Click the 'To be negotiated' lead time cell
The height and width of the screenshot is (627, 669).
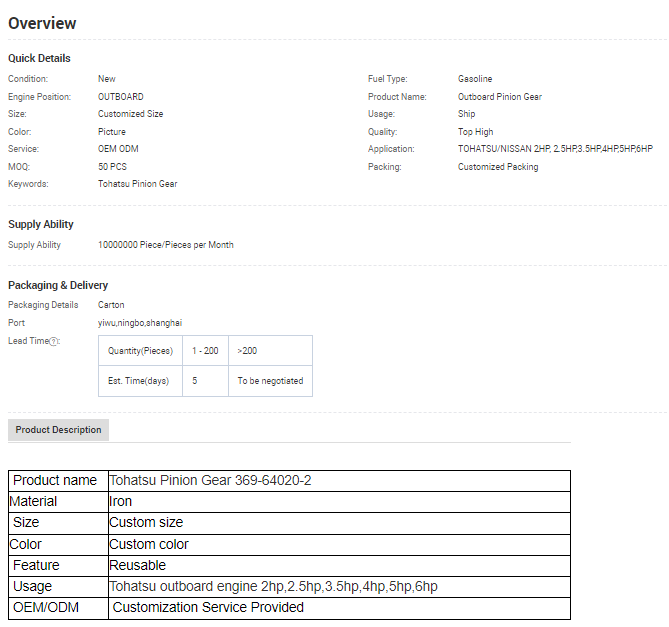[270, 381]
